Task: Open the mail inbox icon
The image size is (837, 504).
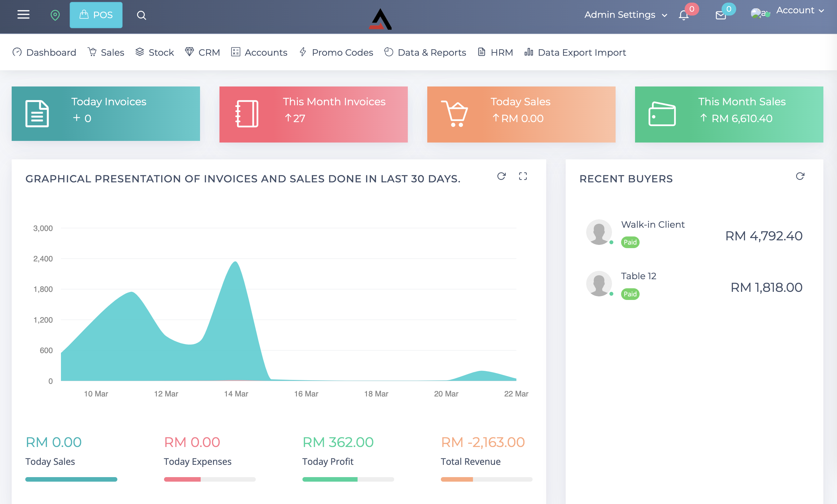Action: [721, 15]
